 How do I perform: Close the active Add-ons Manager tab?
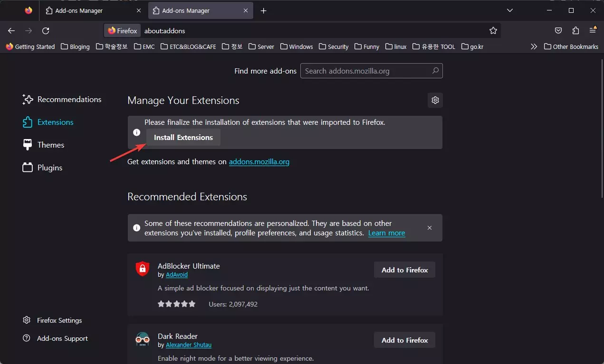(x=245, y=10)
